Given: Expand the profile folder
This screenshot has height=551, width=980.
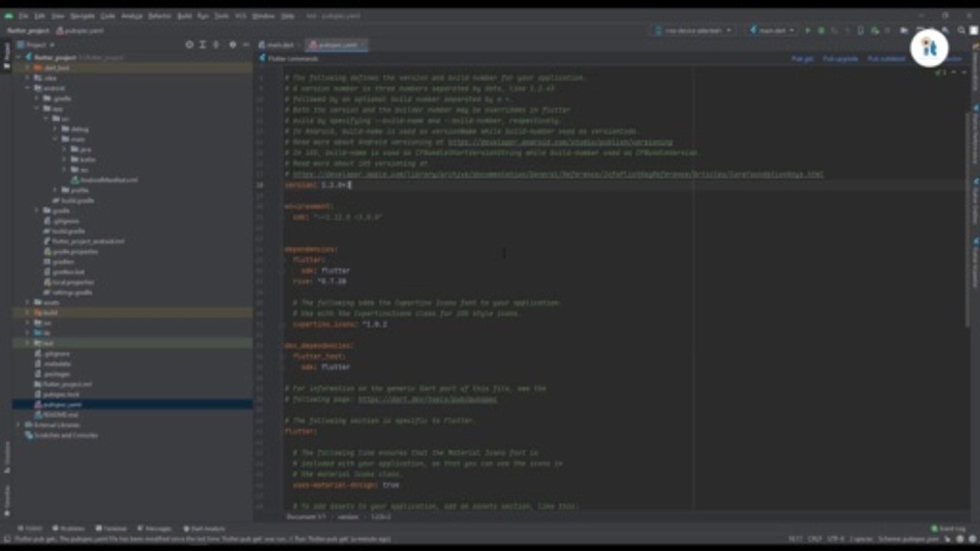Looking at the screenshot, I should tap(56, 190).
